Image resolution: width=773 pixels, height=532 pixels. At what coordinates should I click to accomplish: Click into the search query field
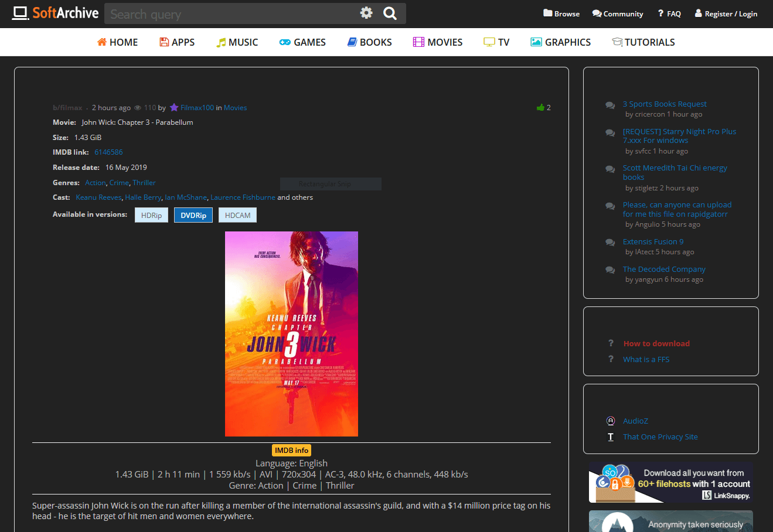231,13
